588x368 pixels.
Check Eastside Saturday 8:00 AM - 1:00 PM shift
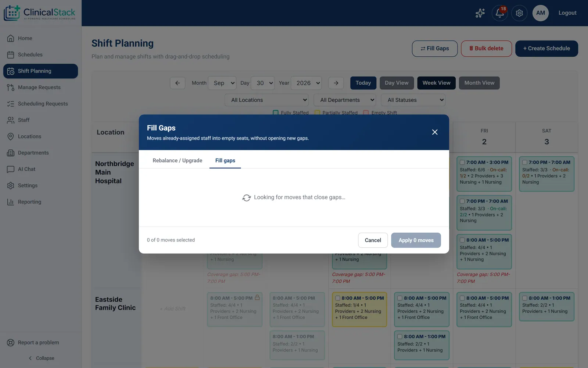(x=525, y=298)
